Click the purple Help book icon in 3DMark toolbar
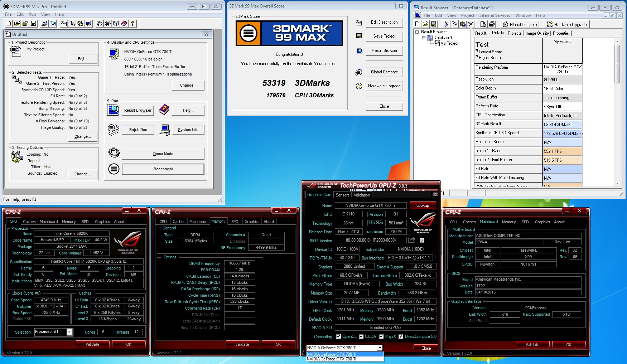 coord(124,23)
